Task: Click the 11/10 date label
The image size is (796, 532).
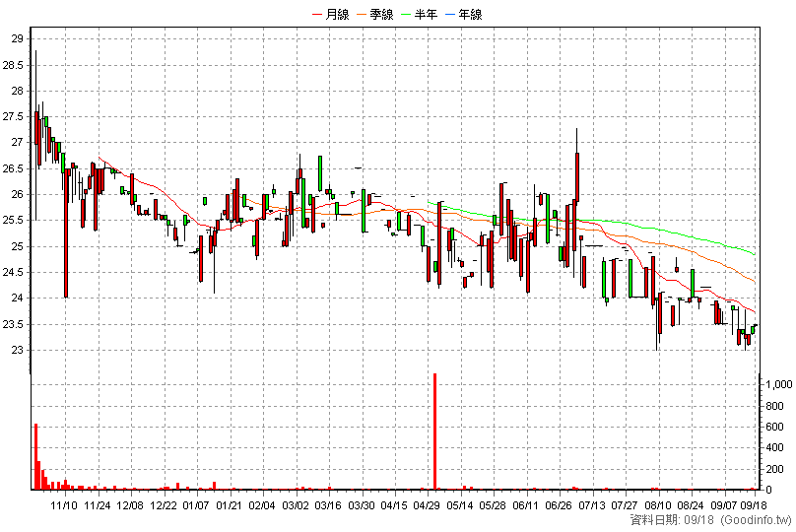Action: [x=64, y=505]
